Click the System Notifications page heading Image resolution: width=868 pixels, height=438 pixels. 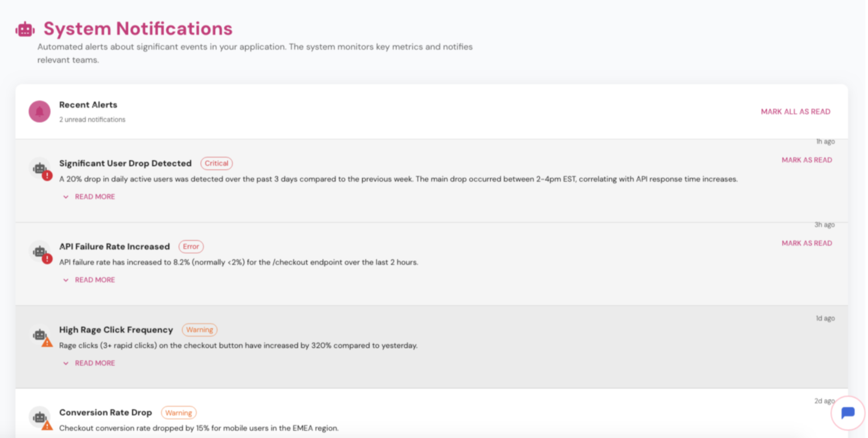[138, 29]
